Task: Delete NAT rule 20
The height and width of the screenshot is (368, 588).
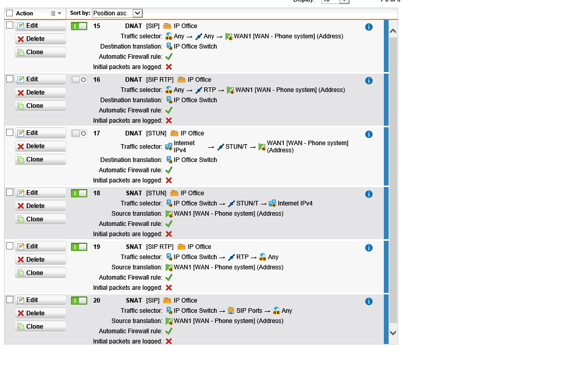Action: coord(40,313)
